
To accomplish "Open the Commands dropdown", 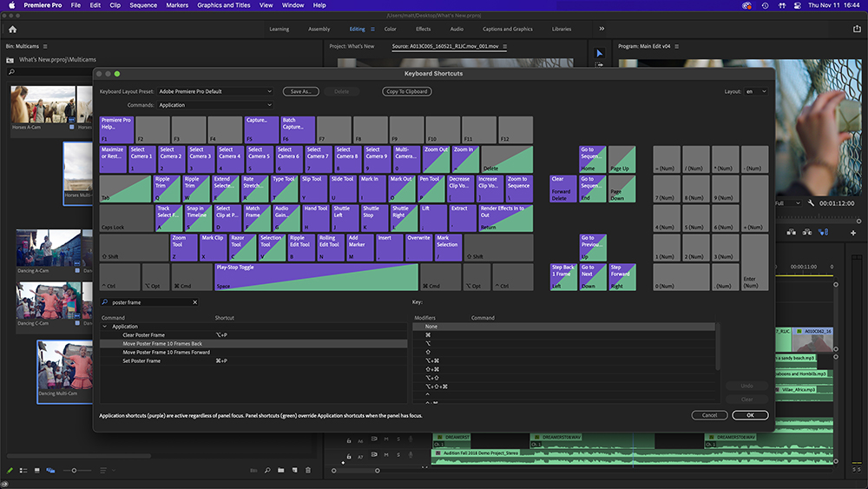I will pos(214,105).
